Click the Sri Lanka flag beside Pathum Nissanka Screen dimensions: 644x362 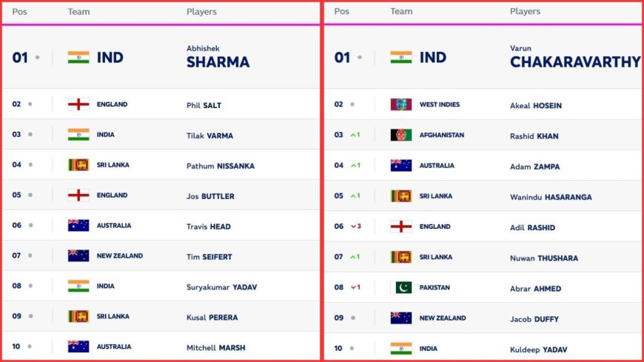(78, 165)
